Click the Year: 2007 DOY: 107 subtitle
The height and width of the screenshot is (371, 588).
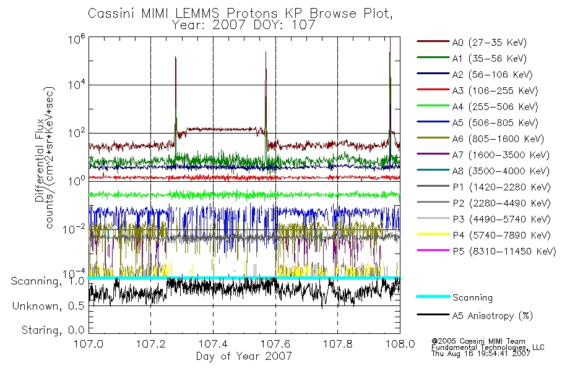(x=243, y=25)
